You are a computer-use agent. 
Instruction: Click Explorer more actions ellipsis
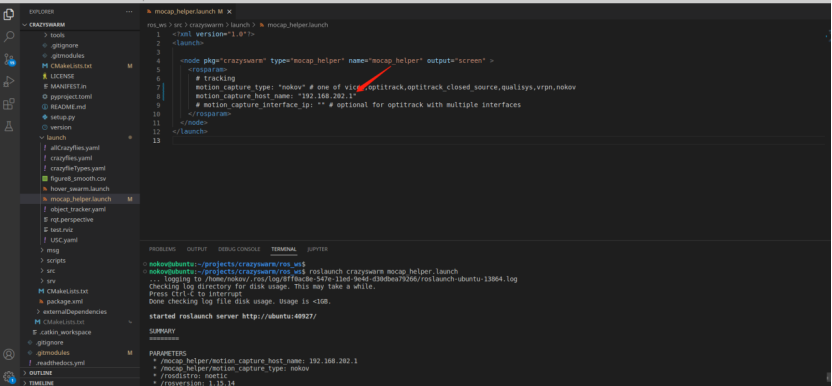point(129,12)
